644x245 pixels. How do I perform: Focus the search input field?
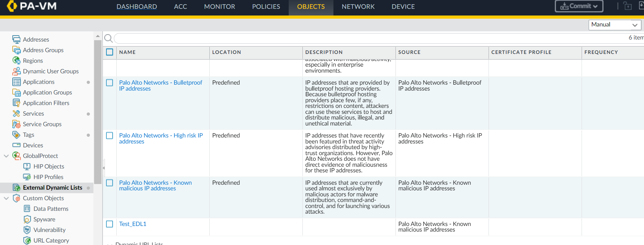pos(370,38)
